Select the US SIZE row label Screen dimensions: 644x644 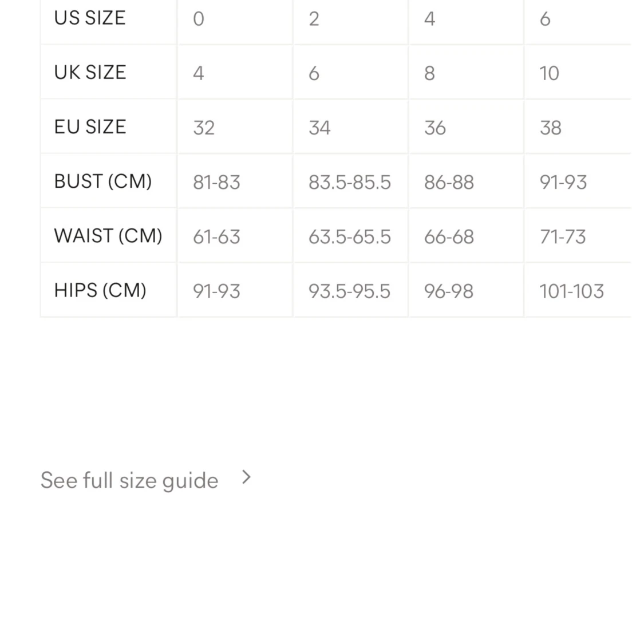[90, 18]
